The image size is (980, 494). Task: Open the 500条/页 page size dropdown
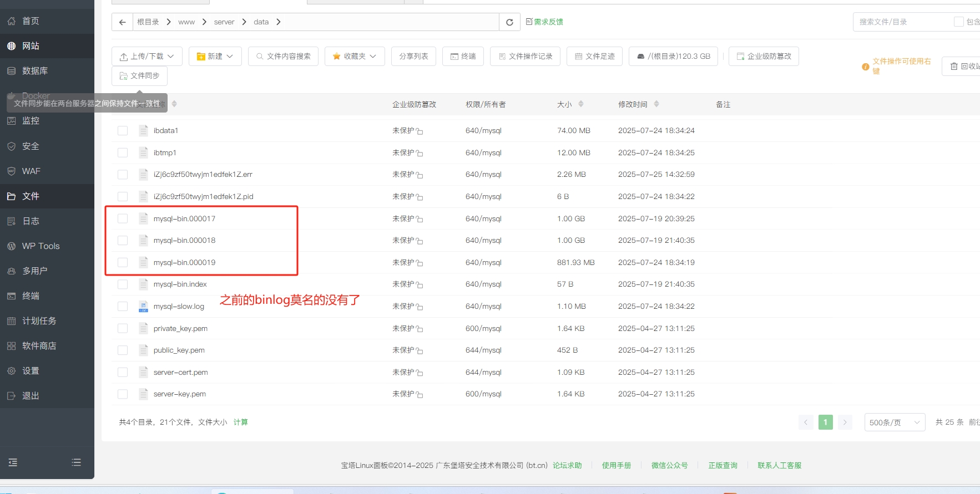point(895,422)
